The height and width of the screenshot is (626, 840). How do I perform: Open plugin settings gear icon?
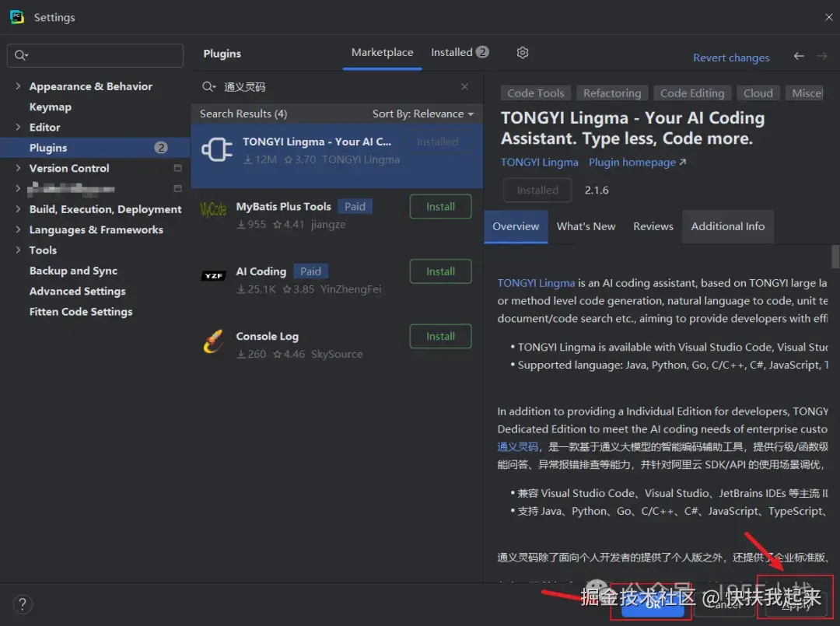pyautogui.click(x=523, y=52)
